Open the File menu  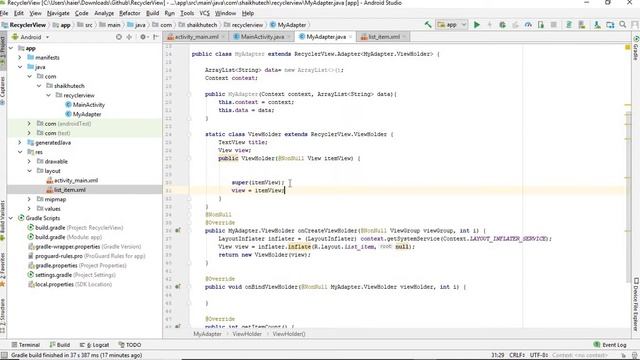[x=4, y=13]
